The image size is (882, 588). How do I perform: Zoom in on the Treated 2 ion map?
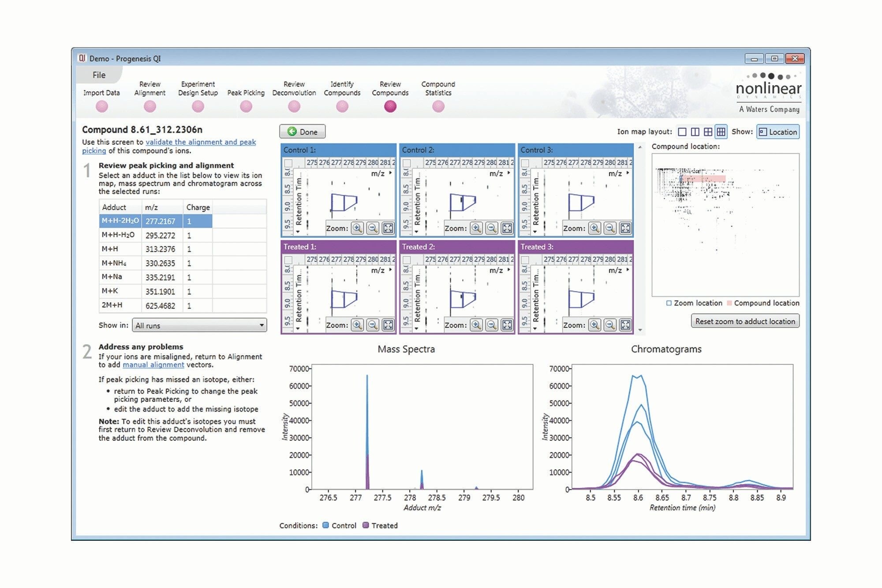point(476,325)
